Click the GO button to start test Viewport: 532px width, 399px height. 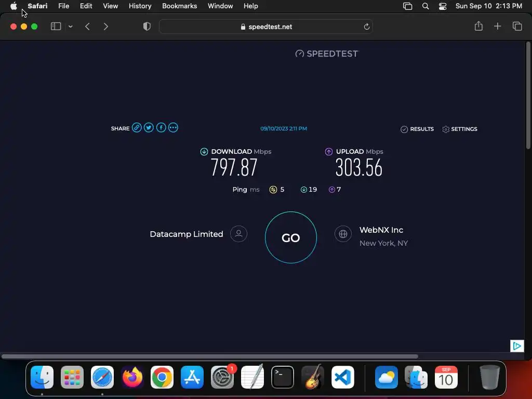(291, 237)
